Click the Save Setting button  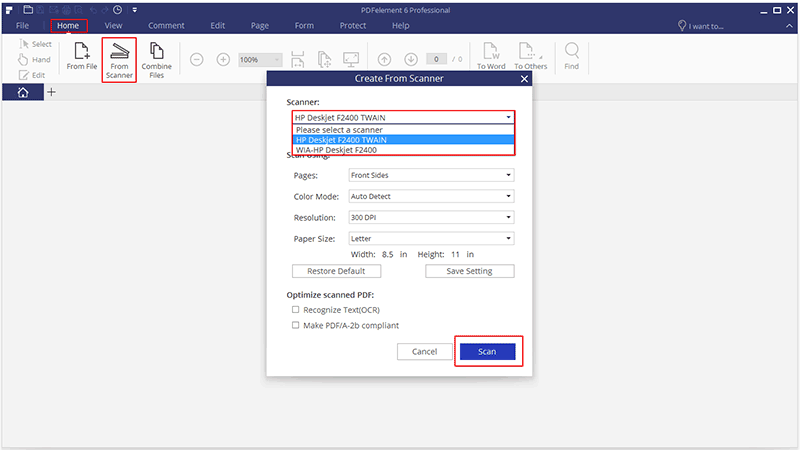pyautogui.click(x=469, y=271)
